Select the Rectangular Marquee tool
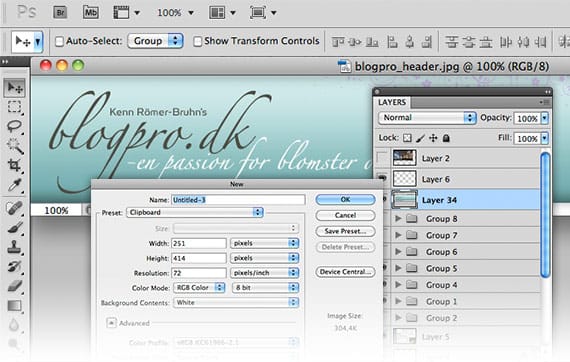Screen dimensions: 570x362 click(x=15, y=107)
